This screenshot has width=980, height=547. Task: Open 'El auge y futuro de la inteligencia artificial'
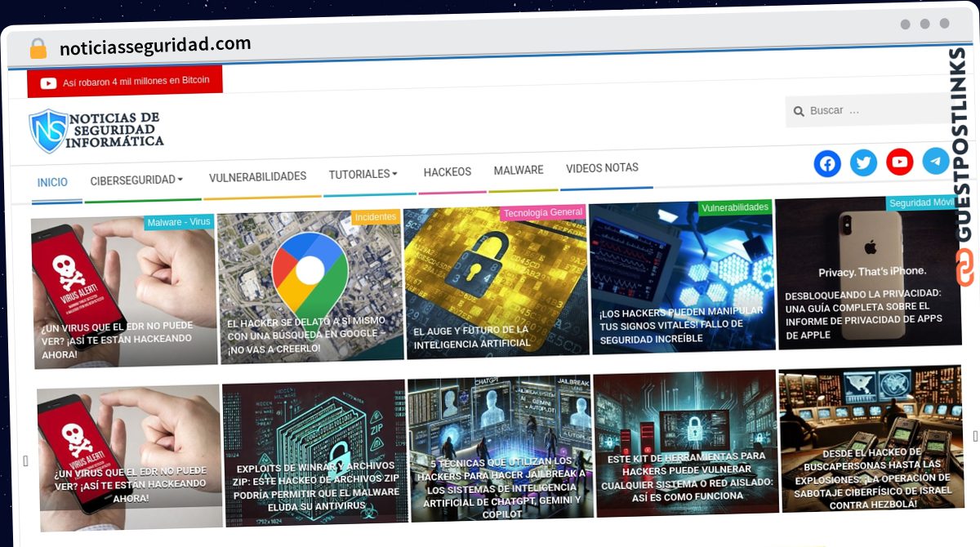(497, 282)
